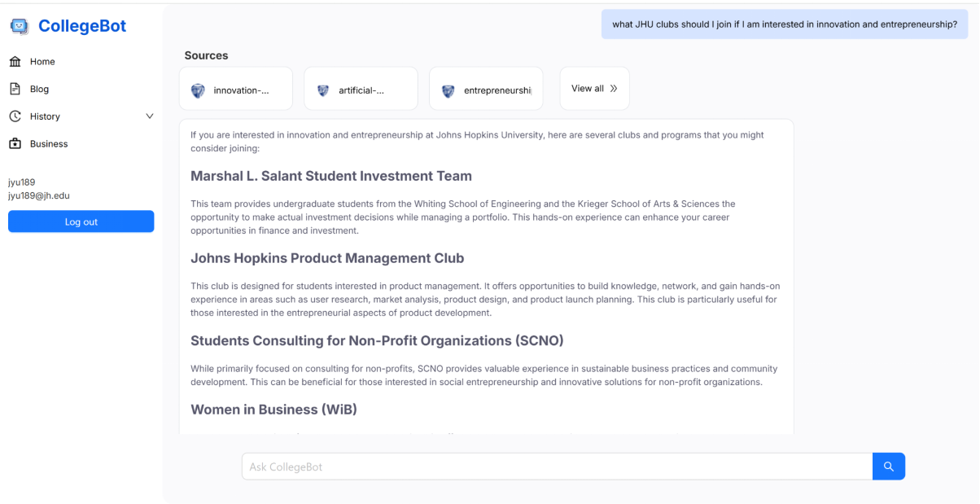Click the shield icon on entrepreneurship source

(448, 90)
